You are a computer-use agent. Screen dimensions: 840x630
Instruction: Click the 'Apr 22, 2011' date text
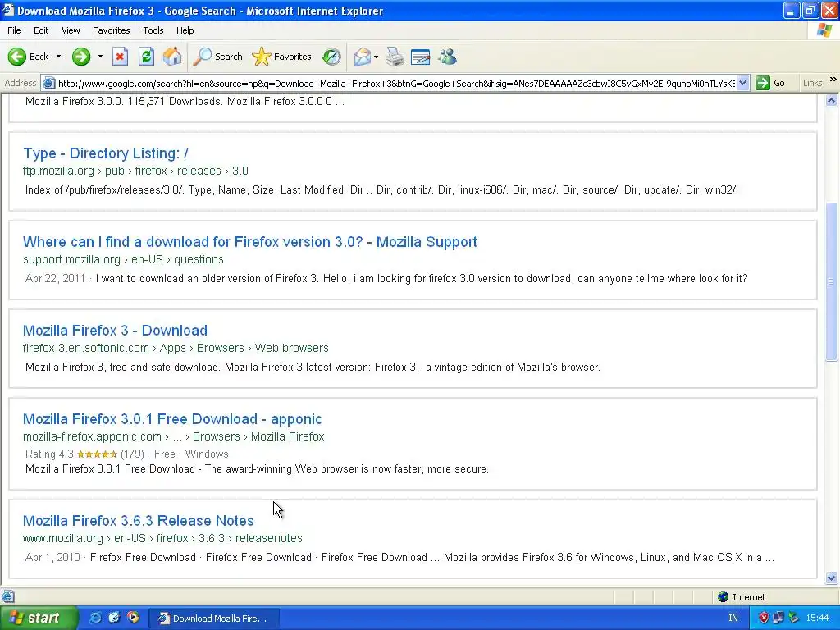55,279
